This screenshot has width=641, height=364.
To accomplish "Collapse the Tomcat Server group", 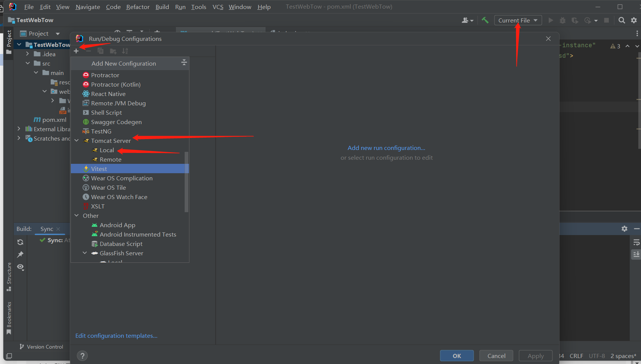I will tap(77, 141).
